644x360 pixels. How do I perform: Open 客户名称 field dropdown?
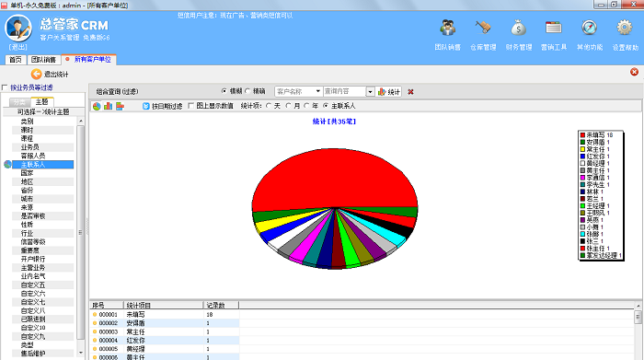point(318,91)
